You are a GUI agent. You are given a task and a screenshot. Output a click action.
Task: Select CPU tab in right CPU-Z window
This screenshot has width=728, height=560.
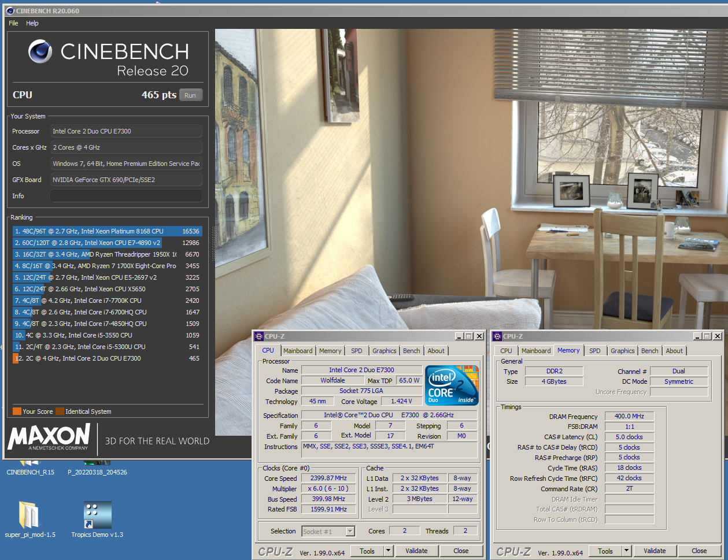pyautogui.click(x=507, y=351)
